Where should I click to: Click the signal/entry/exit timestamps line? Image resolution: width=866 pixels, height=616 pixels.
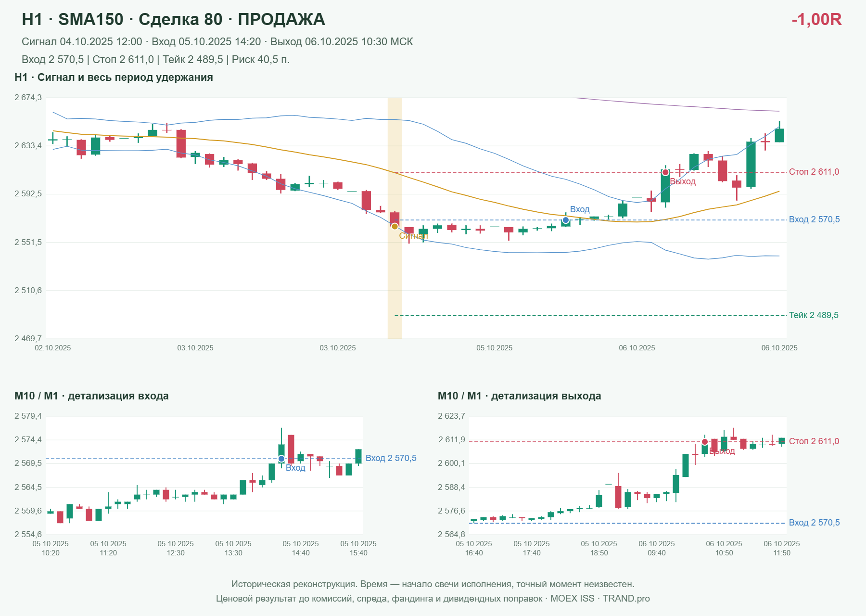pos(217,42)
